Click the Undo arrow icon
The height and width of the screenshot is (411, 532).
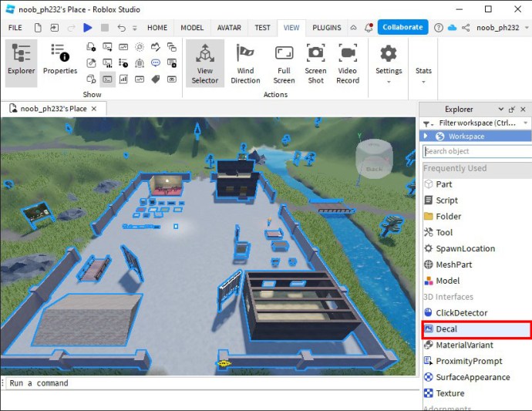122,28
